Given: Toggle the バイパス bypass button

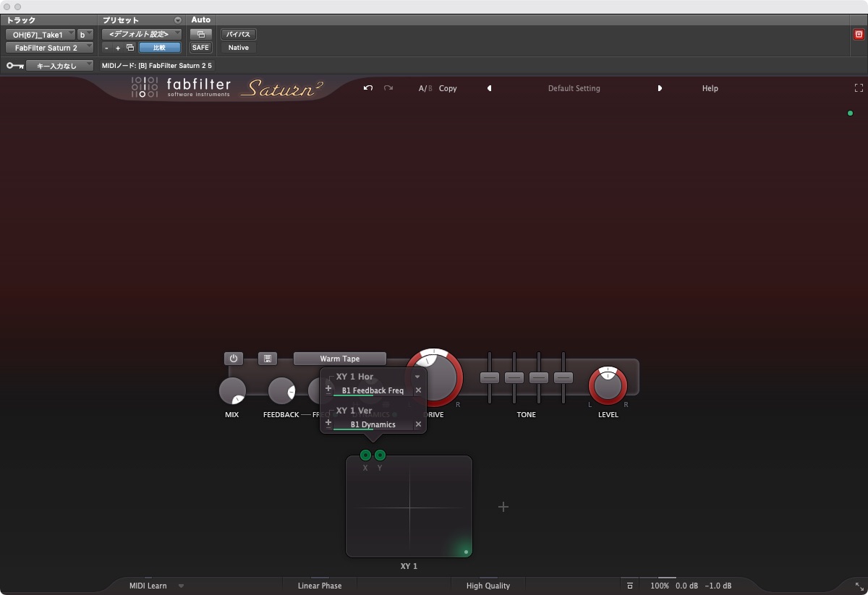Looking at the screenshot, I should (x=239, y=34).
